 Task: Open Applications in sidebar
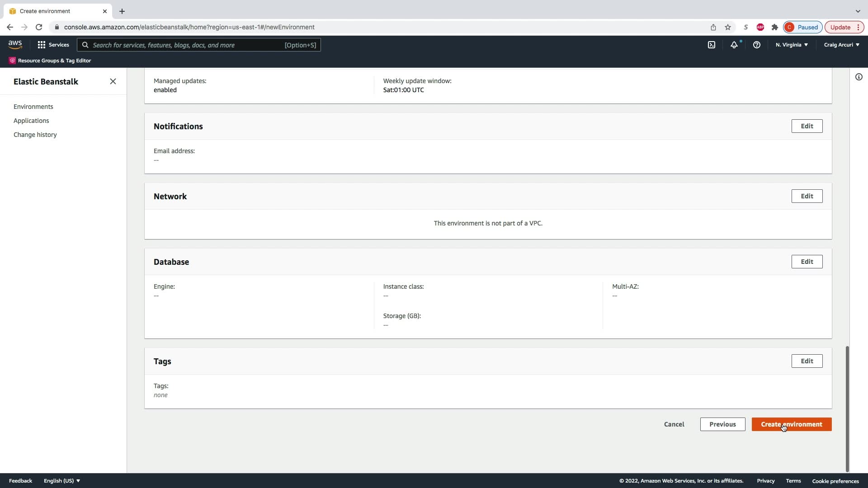(31, 121)
